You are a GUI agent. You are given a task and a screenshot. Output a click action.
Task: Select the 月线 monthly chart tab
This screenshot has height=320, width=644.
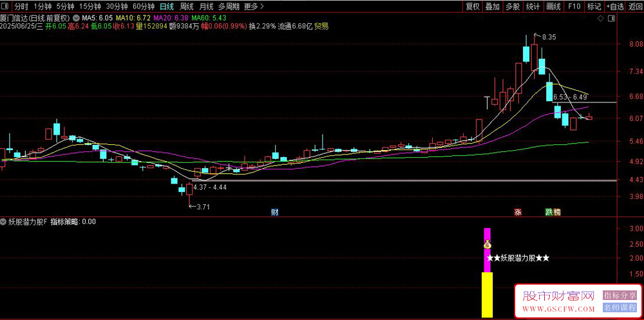206,6
